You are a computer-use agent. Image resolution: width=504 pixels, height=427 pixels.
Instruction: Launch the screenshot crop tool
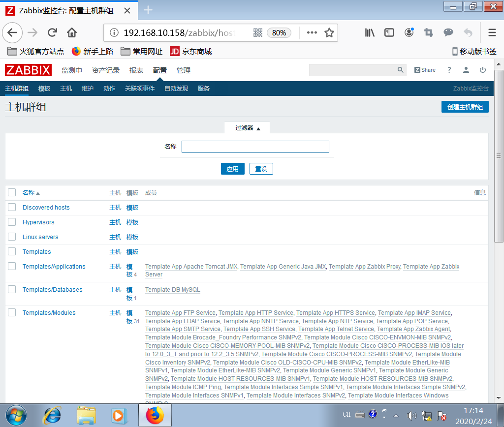(x=429, y=32)
